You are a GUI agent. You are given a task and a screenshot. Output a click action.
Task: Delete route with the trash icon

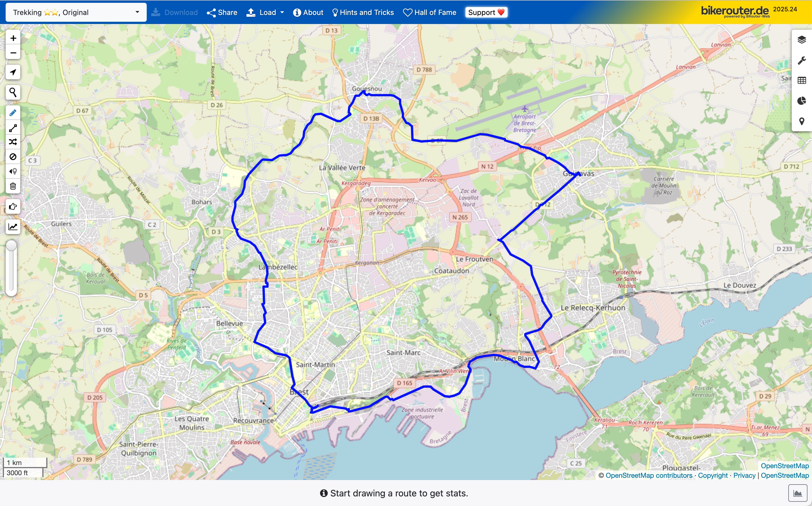[x=13, y=186]
